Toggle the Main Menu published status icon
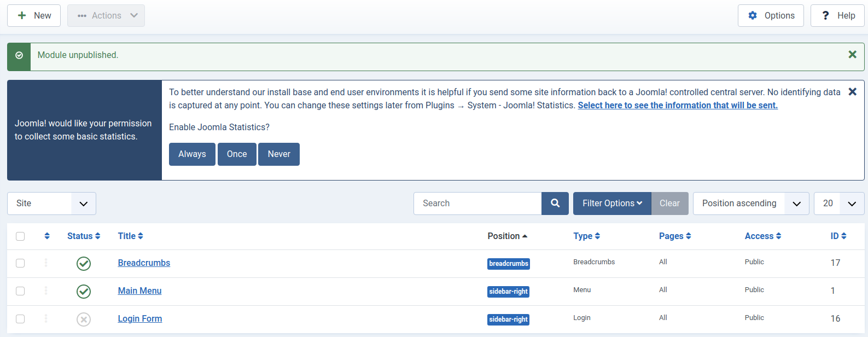Viewport: 868px width, 337px height. click(x=84, y=292)
